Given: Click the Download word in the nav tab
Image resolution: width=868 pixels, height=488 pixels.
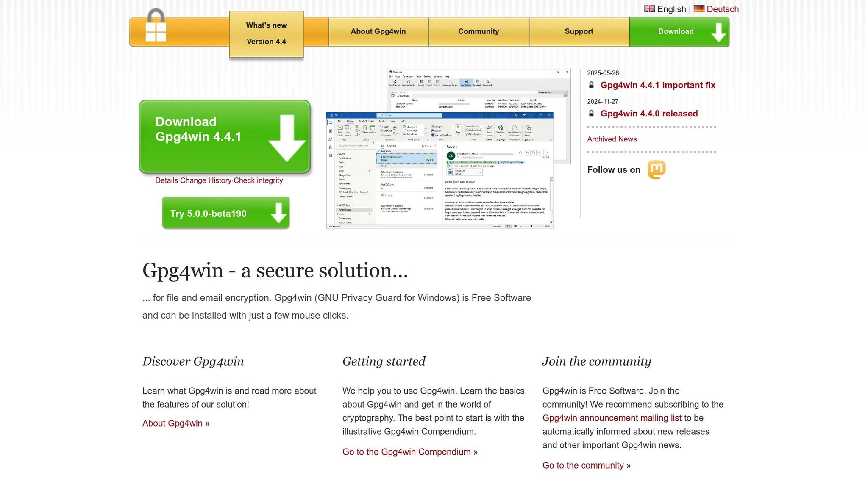Looking at the screenshot, I should pyautogui.click(x=676, y=31).
